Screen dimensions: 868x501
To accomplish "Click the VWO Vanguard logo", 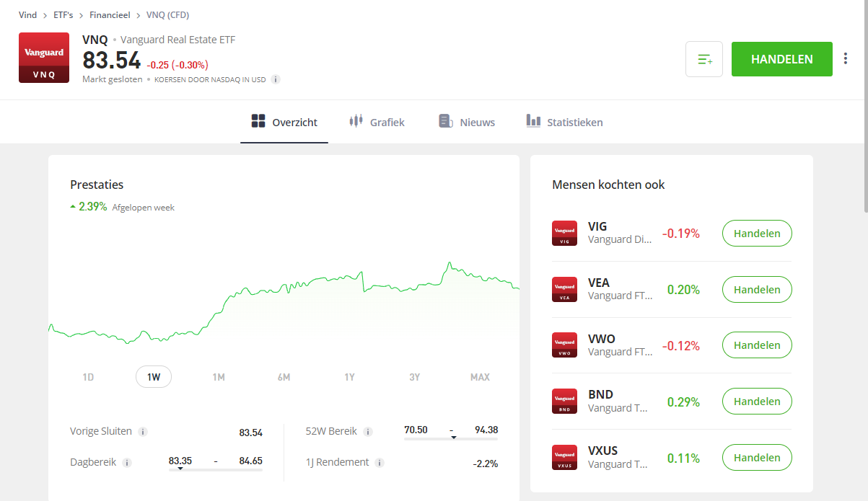I will tap(564, 345).
